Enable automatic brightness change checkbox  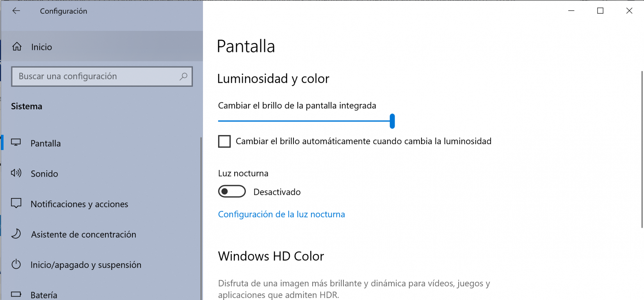click(x=224, y=141)
